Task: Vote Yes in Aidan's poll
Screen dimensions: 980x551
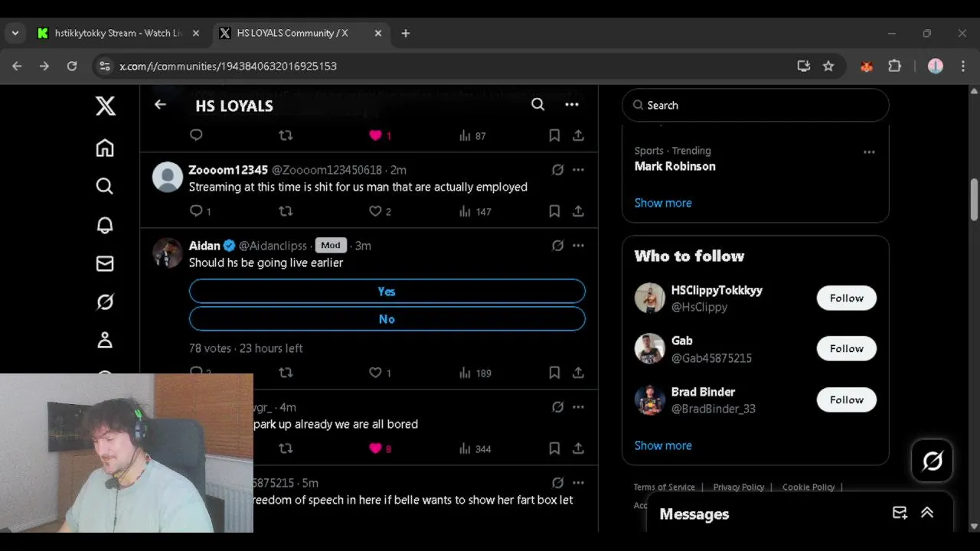Action: click(x=387, y=292)
